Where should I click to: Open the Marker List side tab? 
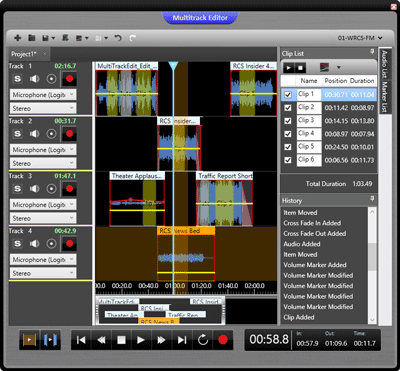coord(384,97)
